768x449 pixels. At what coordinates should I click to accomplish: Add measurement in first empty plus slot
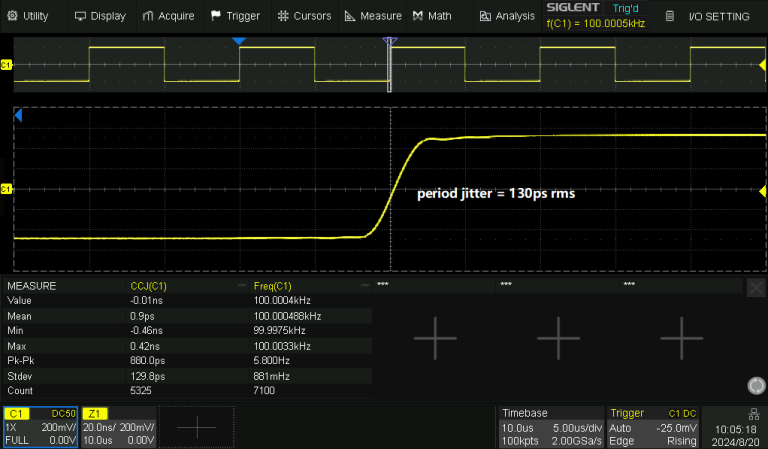pyautogui.click(x=435, y=338)
